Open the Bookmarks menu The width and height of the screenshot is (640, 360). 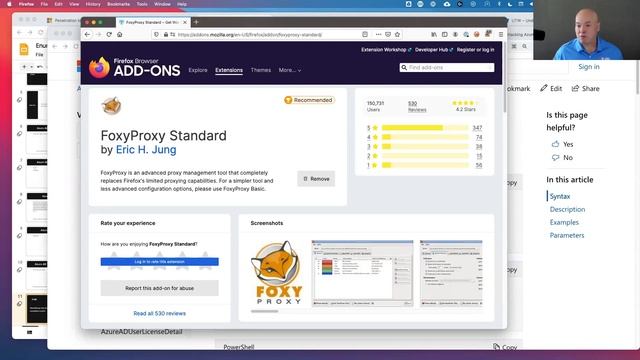118,4
